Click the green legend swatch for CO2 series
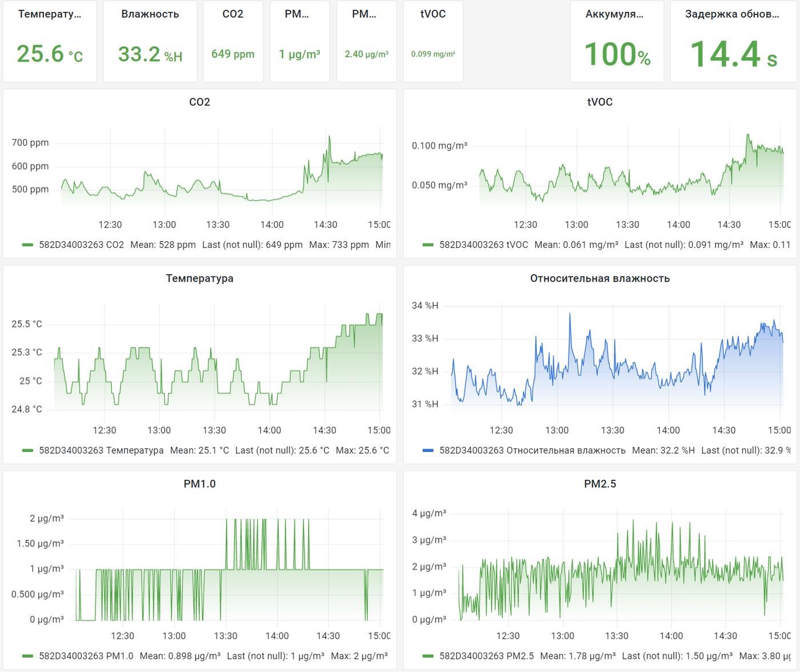Viewport: 800px width, 672px height. pyautogui.click(x=27, y=245)
